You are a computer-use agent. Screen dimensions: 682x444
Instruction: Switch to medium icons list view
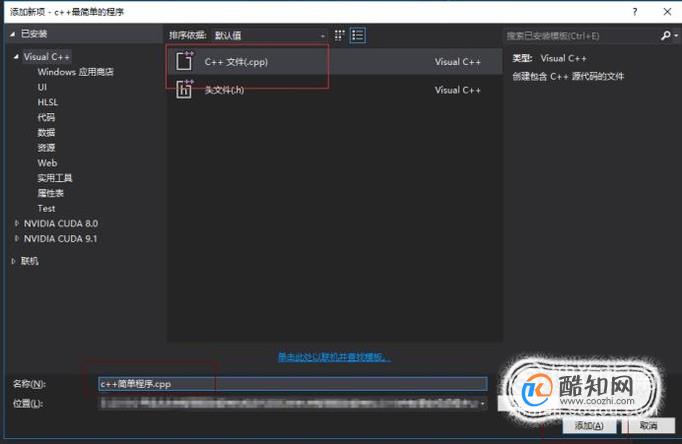point(358,35)
